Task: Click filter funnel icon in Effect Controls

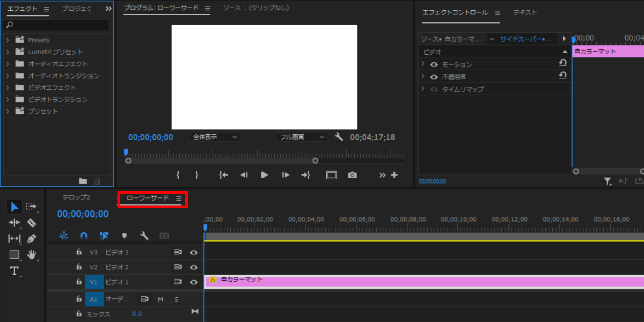Action: click(608, 182)
